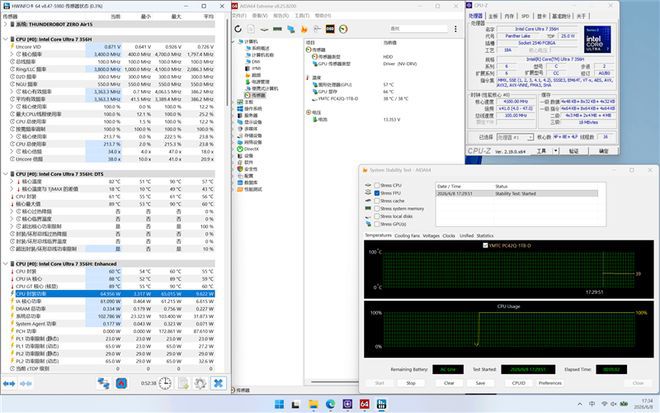Click AIDA64 horizontal scrollbar at bottom
The width and height of the screenshot is (660, 413).
pos(335,382)
